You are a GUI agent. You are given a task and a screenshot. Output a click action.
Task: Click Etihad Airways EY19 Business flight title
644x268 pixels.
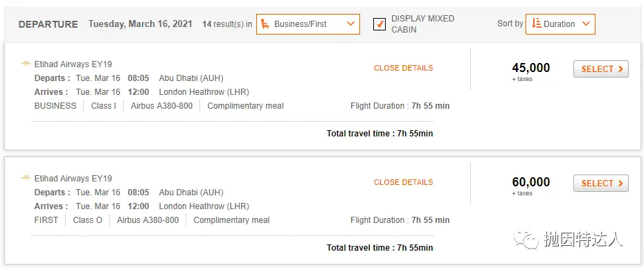73,64
